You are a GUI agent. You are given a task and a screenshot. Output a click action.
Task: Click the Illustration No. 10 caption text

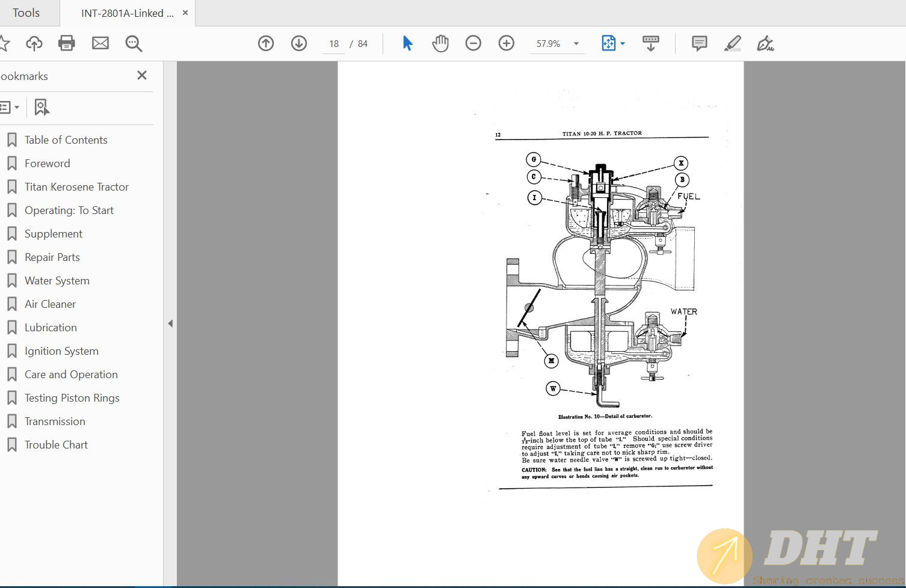(x=605, y=416)
